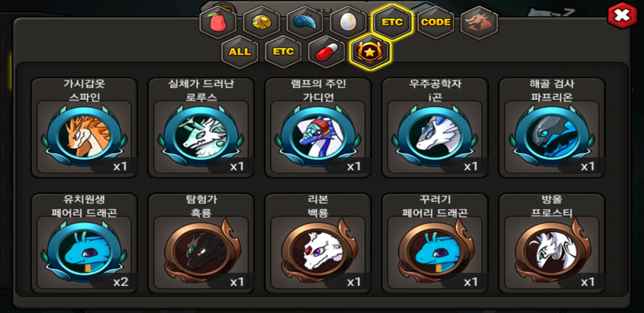Open the CODE tab

coord(435,22)
